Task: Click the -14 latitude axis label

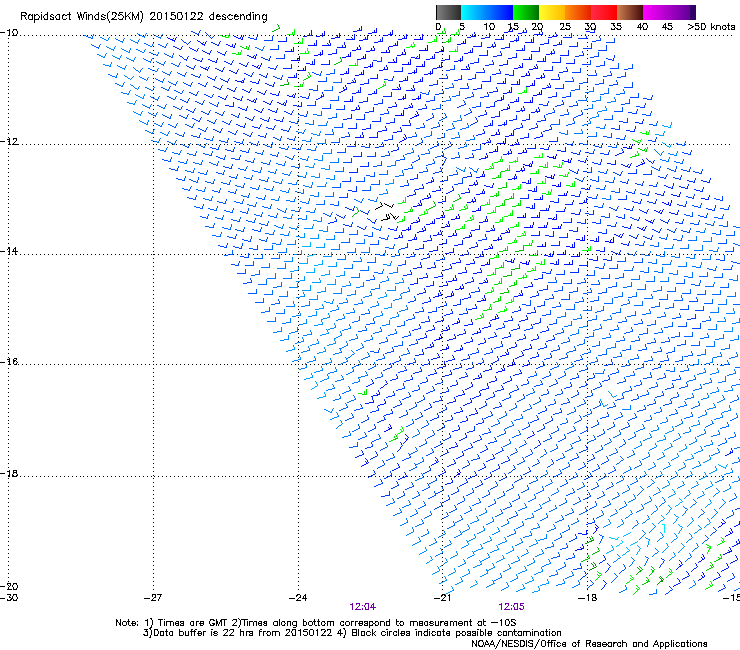Action: tap(9, 251)
